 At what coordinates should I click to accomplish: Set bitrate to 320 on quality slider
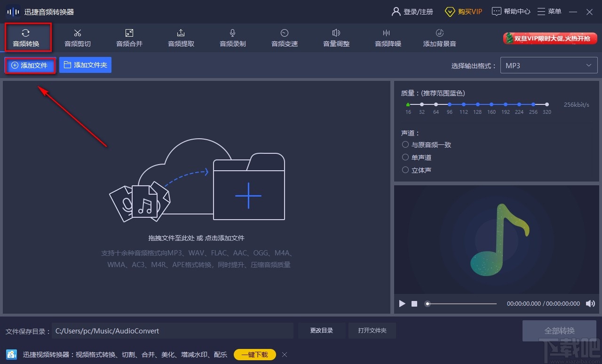pyautogui.click(x=546, y=104)
